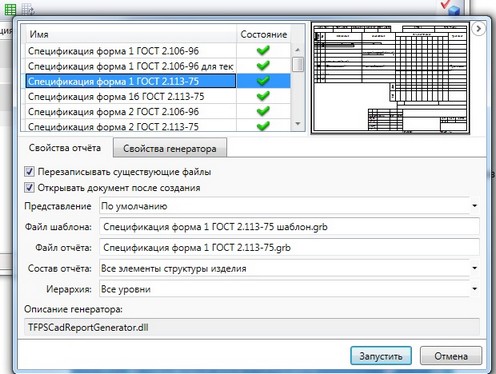The image size is (496, 374).
Task: Click the Отмена button
Action: coord(451,356)
